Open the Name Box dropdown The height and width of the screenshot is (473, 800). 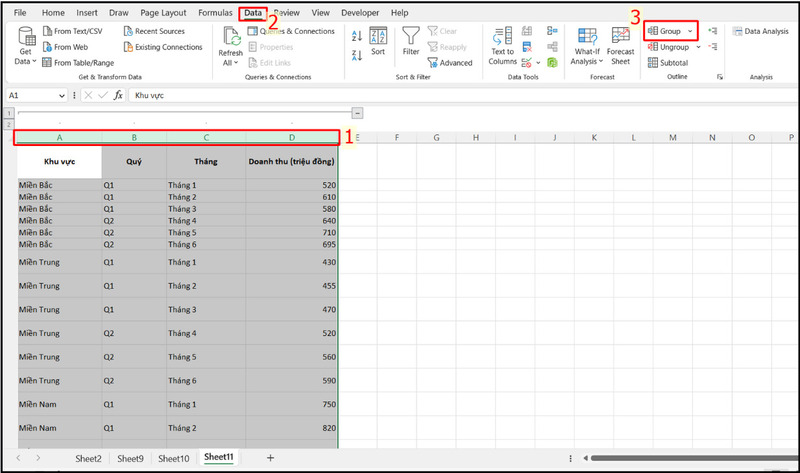click(62, 95)
